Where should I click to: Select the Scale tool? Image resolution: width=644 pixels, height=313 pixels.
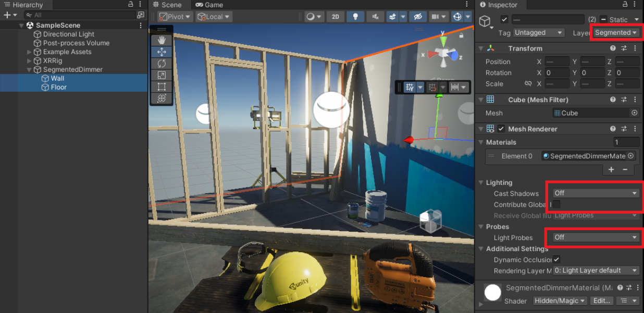point(162,74)
